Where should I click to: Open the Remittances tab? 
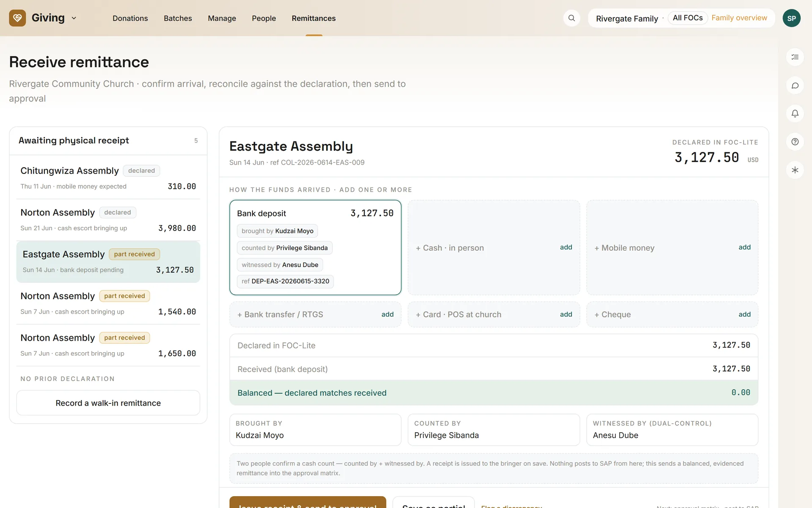click(x=313, y=18)
